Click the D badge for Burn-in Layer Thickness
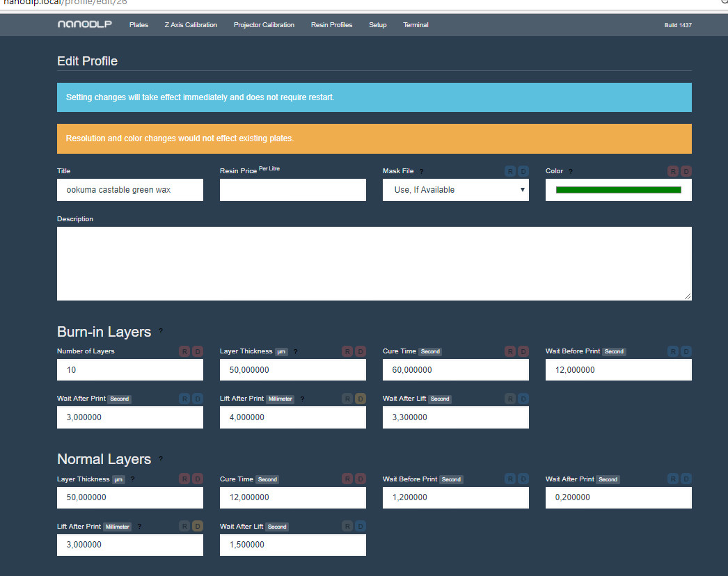728x576 pixels. tap(361, 351)
